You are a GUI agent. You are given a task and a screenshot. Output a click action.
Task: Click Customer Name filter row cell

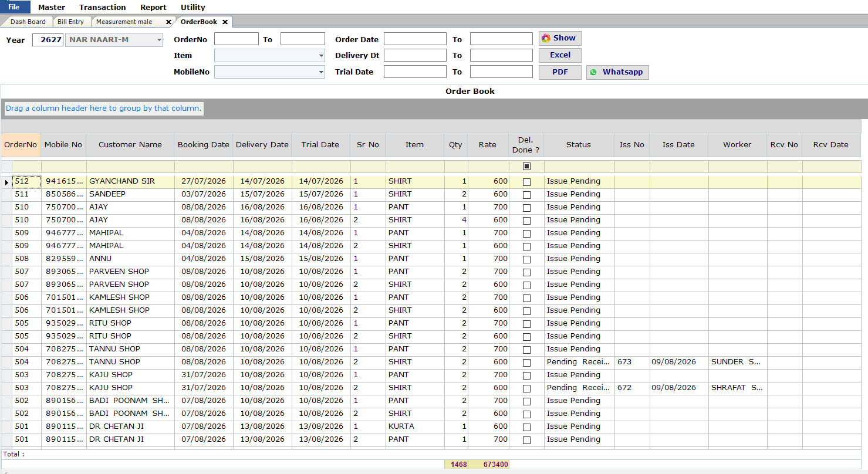click(130, 167)
